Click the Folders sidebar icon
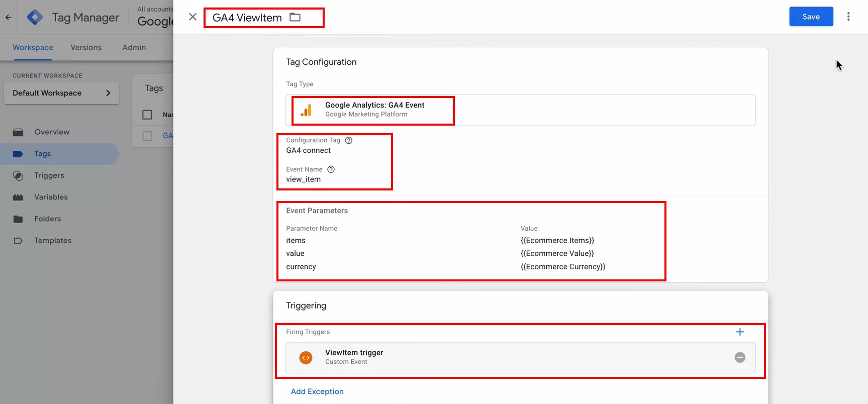 coord(18,219)
